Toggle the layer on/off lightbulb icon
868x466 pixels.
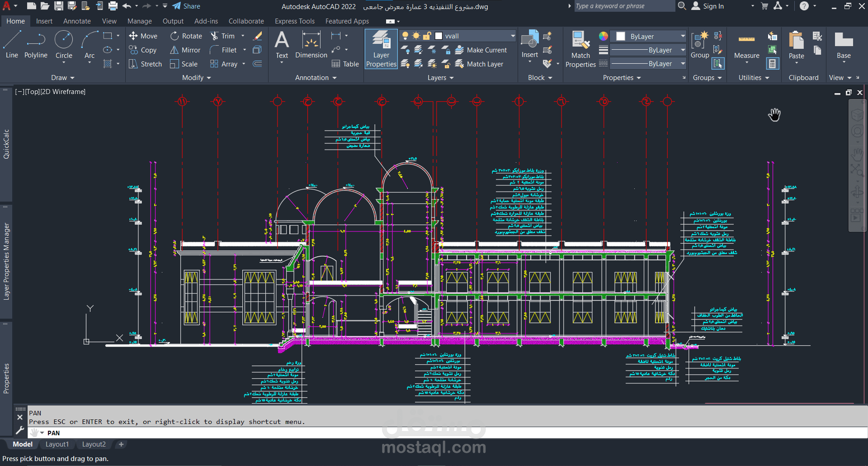pyautogui.click(x=405, y=36)
